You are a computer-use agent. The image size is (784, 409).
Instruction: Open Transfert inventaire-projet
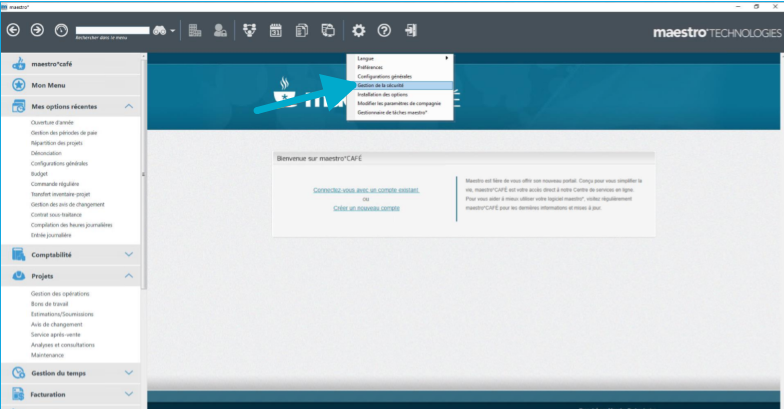coord(60,194)
